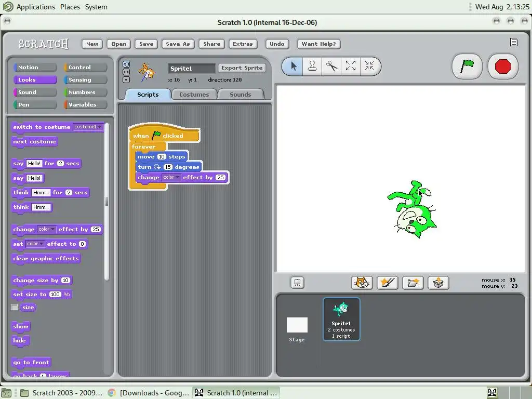
Task: Select the grow sprite tool
Action: click(351, 66)
